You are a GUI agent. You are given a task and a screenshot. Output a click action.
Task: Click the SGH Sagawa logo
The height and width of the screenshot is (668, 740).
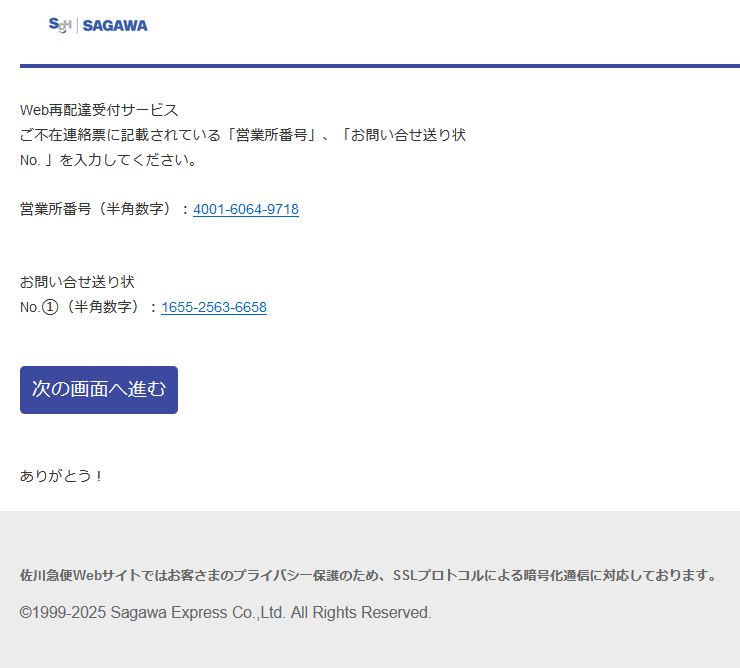pos(98,25)
